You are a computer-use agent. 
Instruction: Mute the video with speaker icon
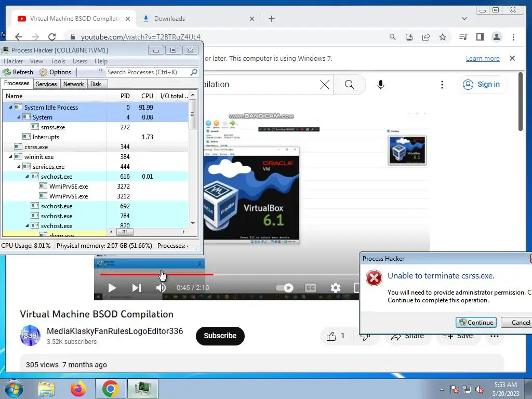point(161,288)
